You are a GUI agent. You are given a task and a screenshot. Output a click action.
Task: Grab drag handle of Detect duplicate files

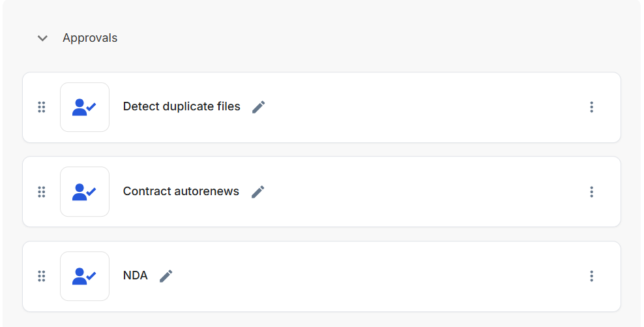42,107
